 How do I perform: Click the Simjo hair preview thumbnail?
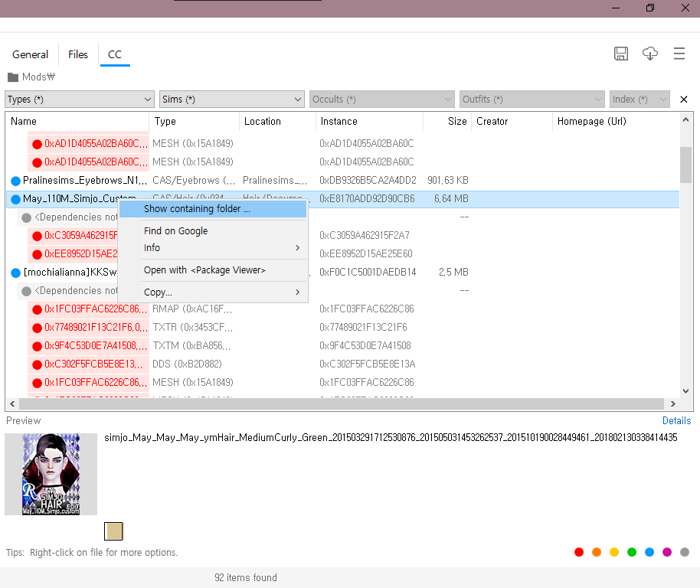(x=51, y=474)
